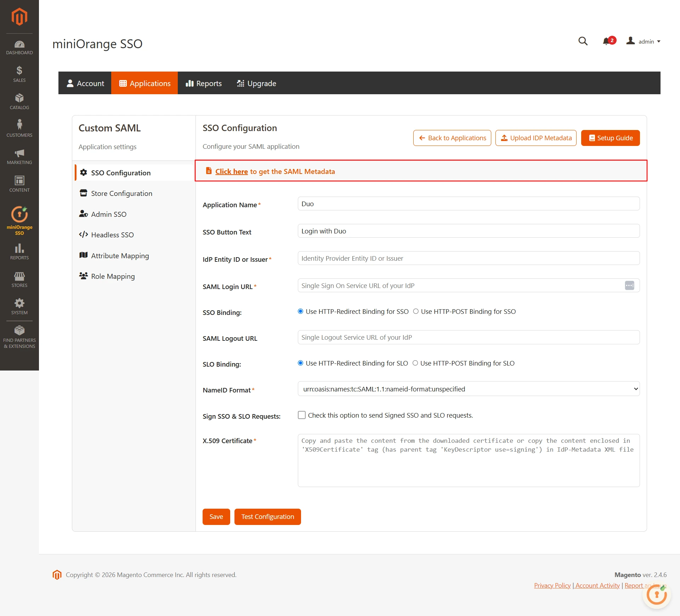Viewport: 680px width, 616px height.
Task: Click the 'Click here' SAML Metadata link
Action: click(x=231, y=171)
